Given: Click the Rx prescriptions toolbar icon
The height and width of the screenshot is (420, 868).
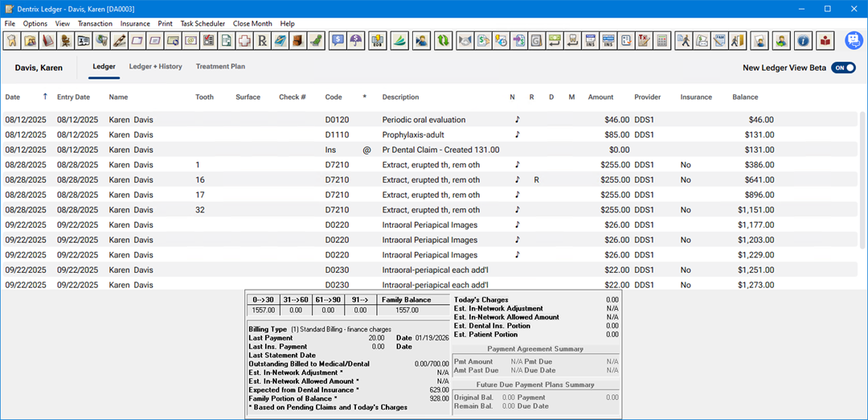Looking at the screenshot, I should click(262, 40).
